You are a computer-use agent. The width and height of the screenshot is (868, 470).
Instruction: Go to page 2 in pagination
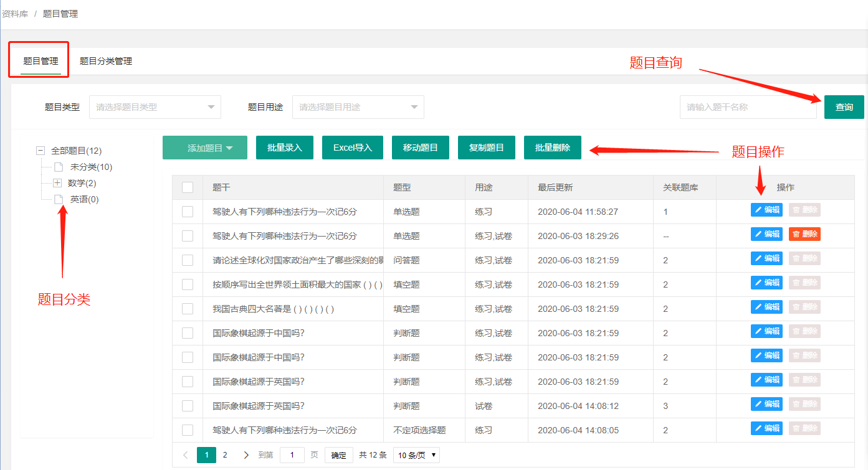coord(225,455)
